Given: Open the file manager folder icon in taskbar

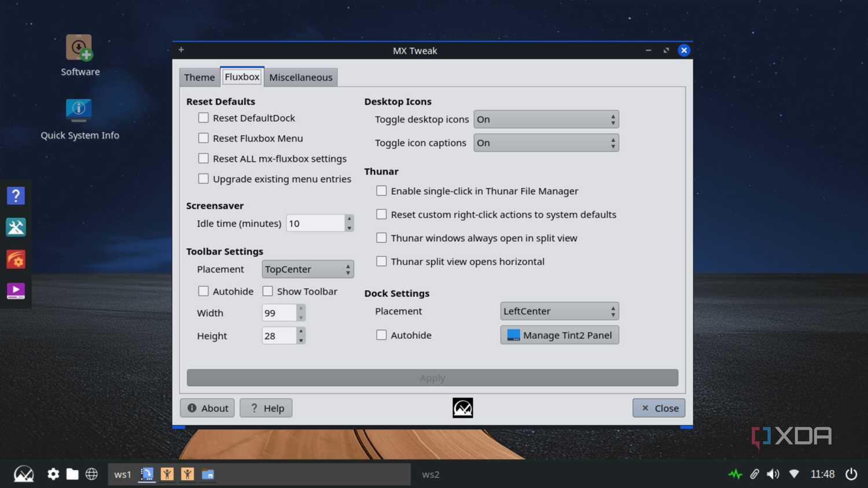Looking at the screenshot, I should click(72, 474).
